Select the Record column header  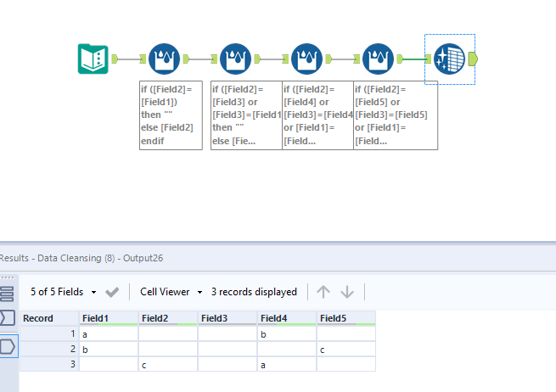pyautogui.click(x=48, y=318)
